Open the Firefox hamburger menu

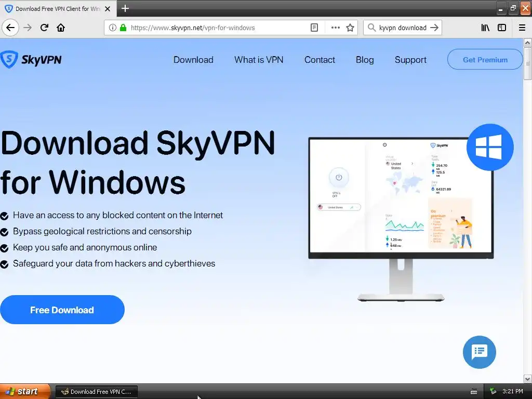pos(522,28)
